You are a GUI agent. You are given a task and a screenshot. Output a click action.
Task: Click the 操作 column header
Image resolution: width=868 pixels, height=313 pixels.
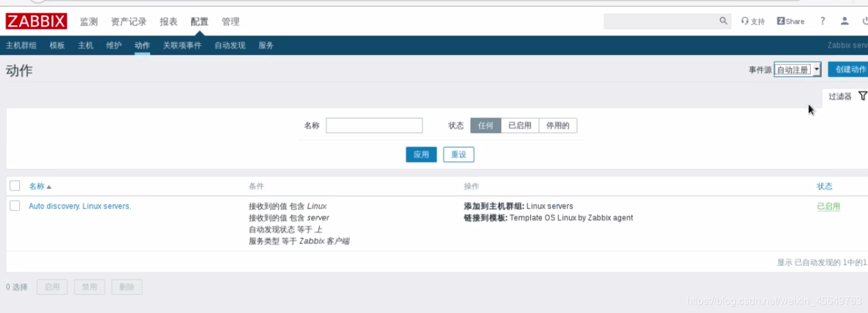tap(472, 186)
